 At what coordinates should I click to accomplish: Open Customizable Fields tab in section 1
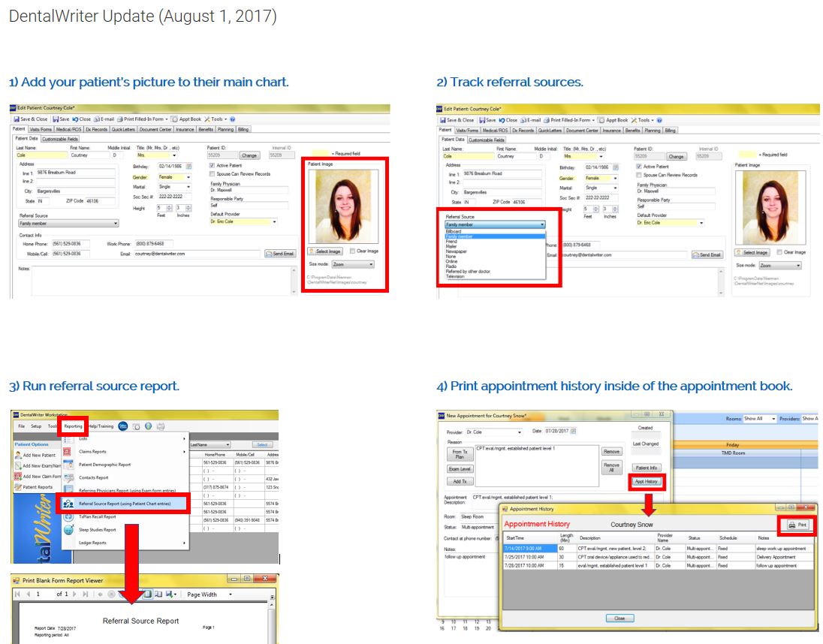[x=60, y=139]
